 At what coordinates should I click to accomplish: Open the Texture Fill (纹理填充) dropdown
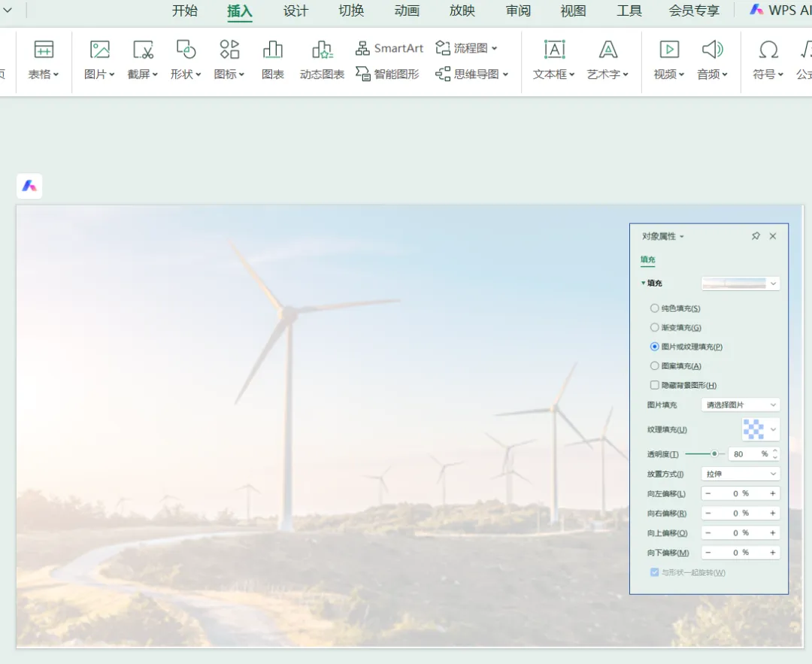[x=760, y=429]
